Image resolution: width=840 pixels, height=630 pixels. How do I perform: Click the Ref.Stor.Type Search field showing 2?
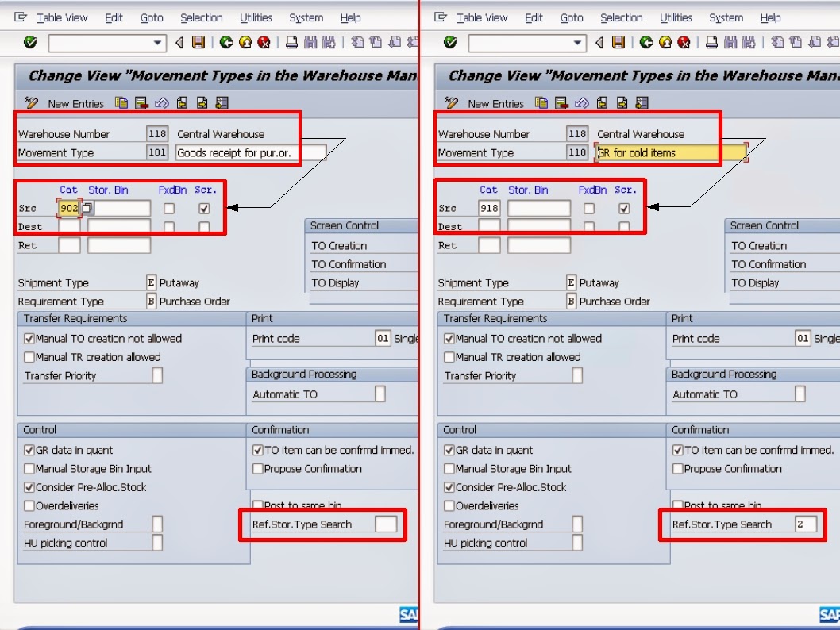pos(806,524)
